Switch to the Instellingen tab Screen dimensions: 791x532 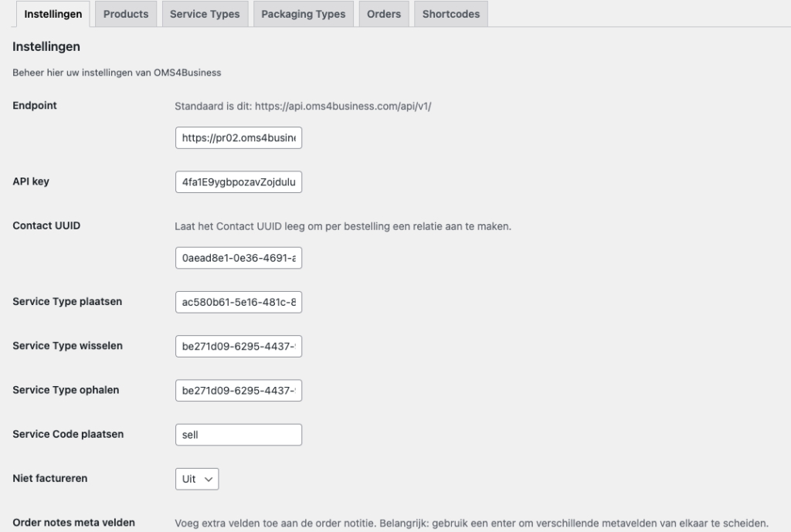click(x=53, y=14)
